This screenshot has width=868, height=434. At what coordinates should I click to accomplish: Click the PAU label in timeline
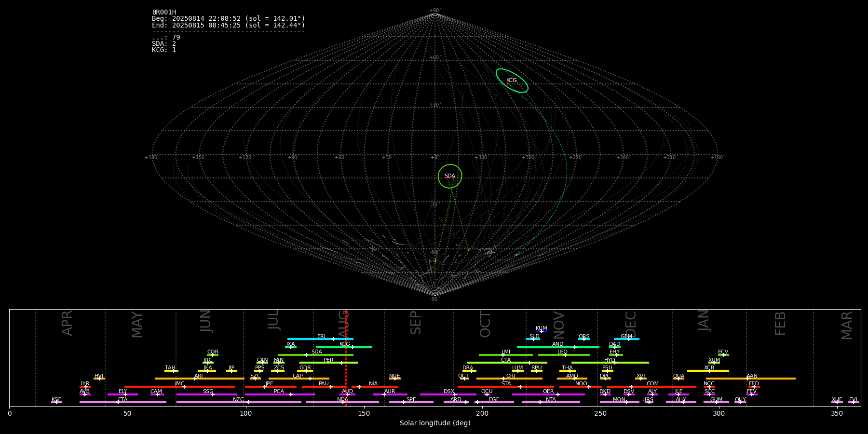(324, 384)
